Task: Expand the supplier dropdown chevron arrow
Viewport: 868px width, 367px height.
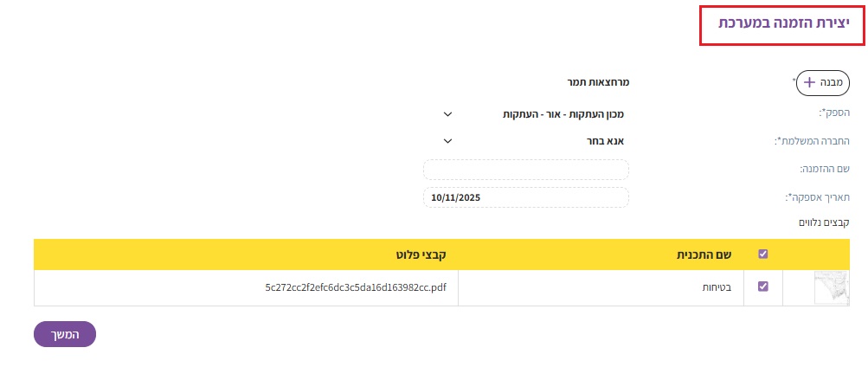Action: (447, 113)
